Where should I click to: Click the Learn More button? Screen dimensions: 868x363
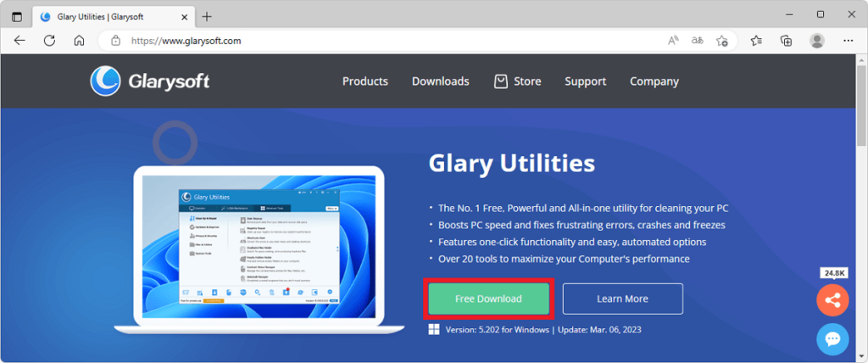[x=623, y=299]
